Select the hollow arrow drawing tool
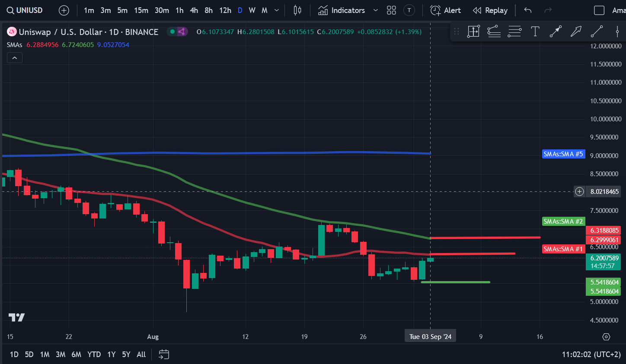Image resolution: width=626 pixels, height=364 pixels. (576, 31)
